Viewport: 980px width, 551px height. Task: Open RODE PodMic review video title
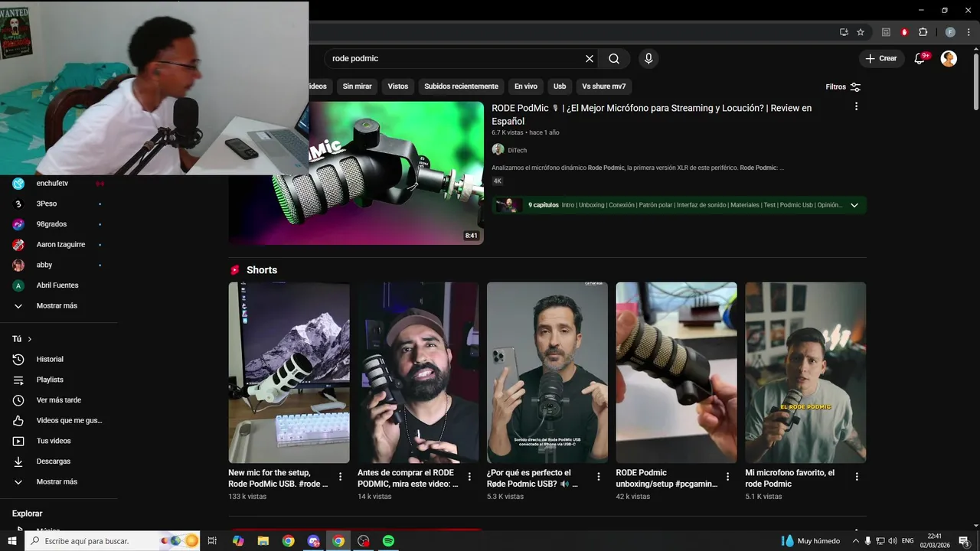pyautogui.click(x=652, y=115)
